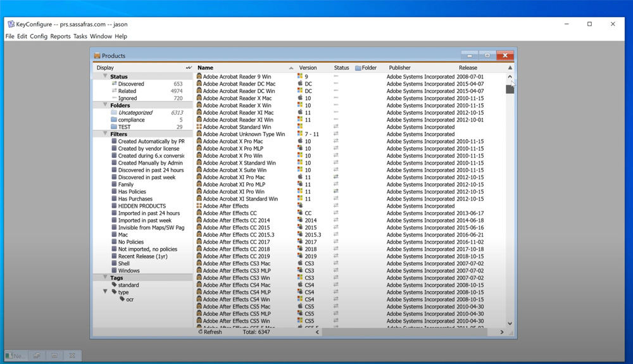
Task: Click status icon of Adobe Acrobat XI Pro Mac
Action: point(336,177)
